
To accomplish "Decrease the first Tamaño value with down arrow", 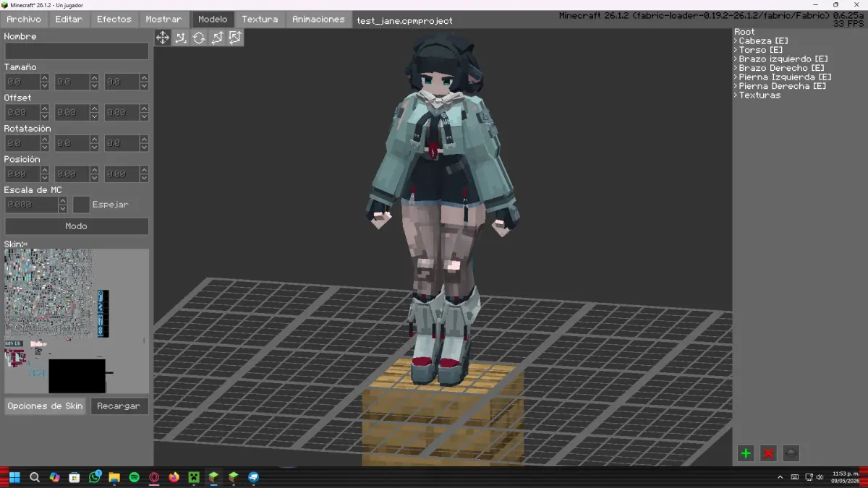I will (x=45, y=86).
